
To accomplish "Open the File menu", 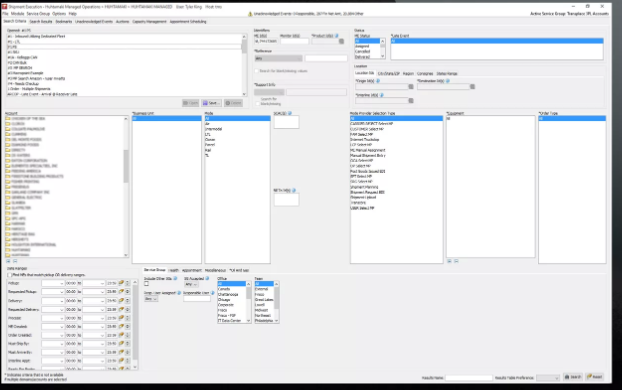I will 6,14.
